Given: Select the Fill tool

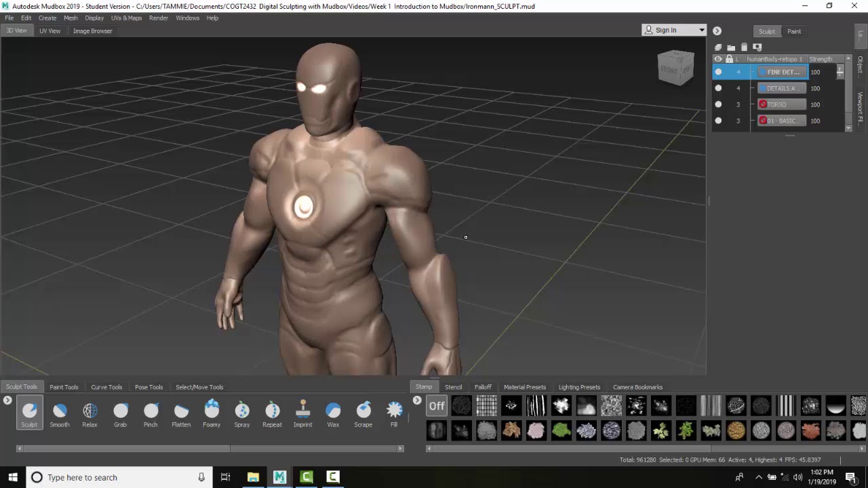Looking at the screenshot, I should (x=394, y=413).
